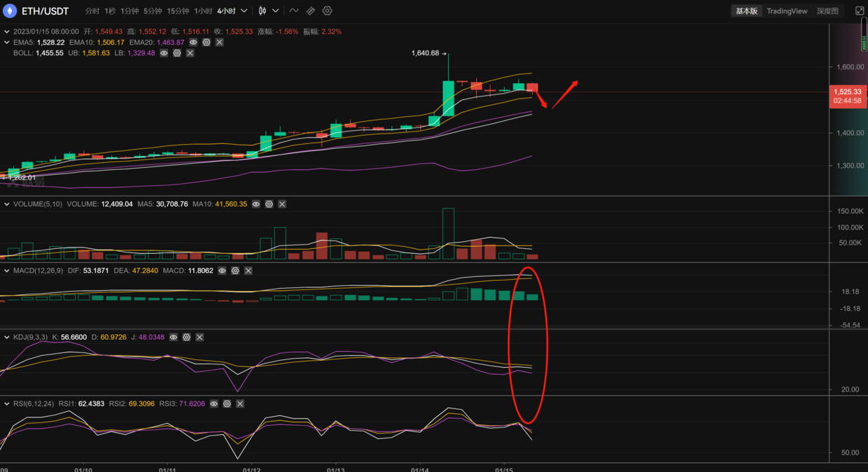Open MACD indicator settings gear
Viewport: 868px width, 472px height.
click(235, 271)
